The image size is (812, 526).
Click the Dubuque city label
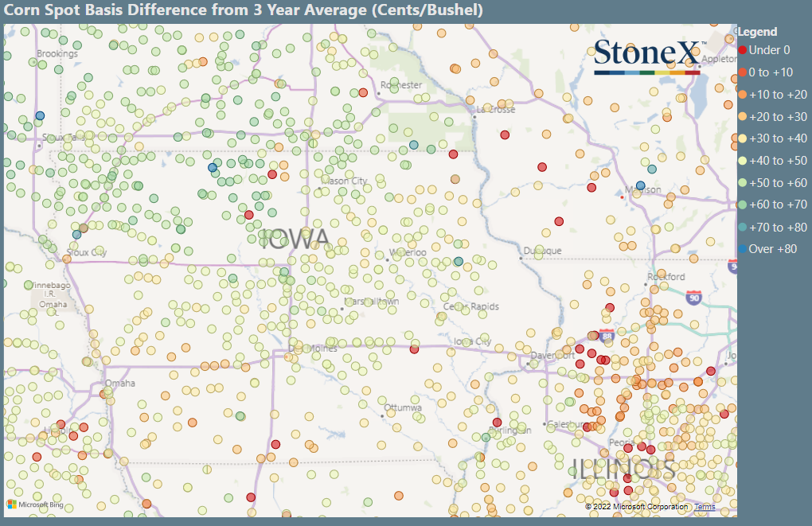tap(542, 251)
